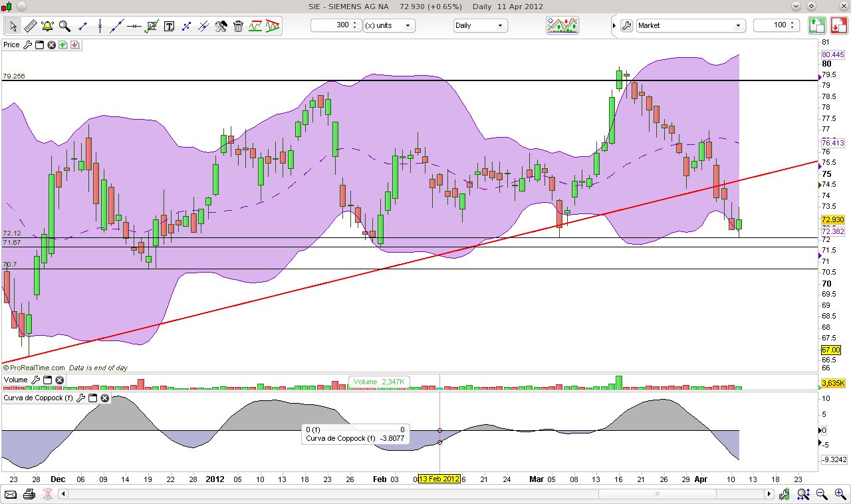Select the text annotation tool

pos(169,25)
